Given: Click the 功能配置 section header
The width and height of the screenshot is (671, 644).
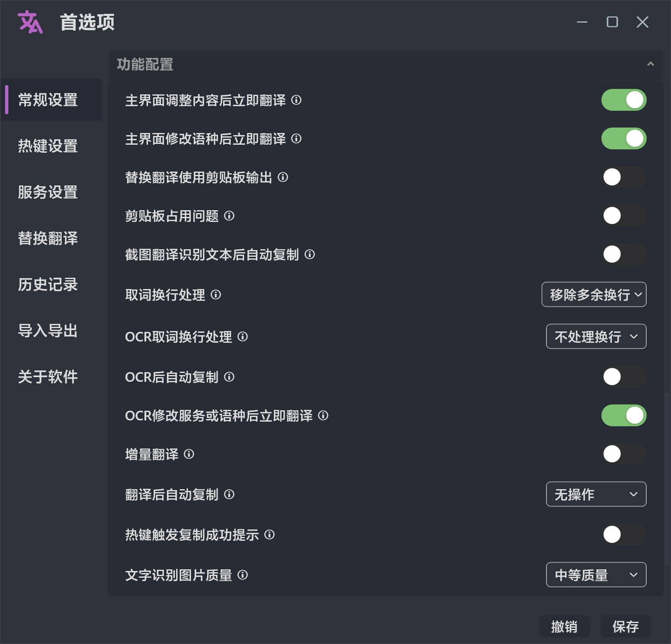Looking at the screenshot, I should [385, 65].
